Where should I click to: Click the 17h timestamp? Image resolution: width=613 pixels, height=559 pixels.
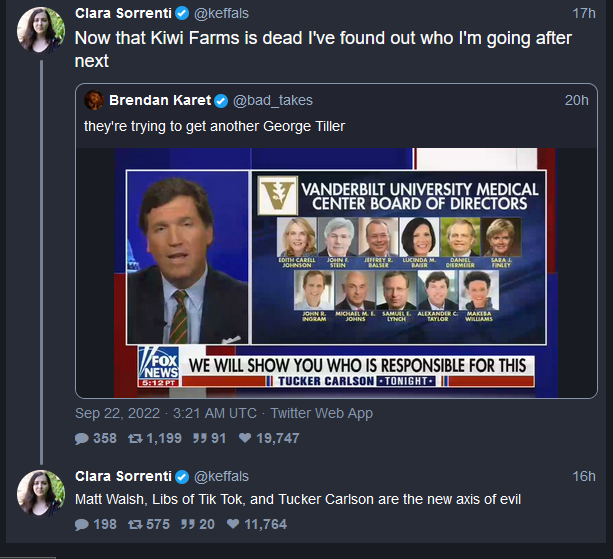coord(584,13)
